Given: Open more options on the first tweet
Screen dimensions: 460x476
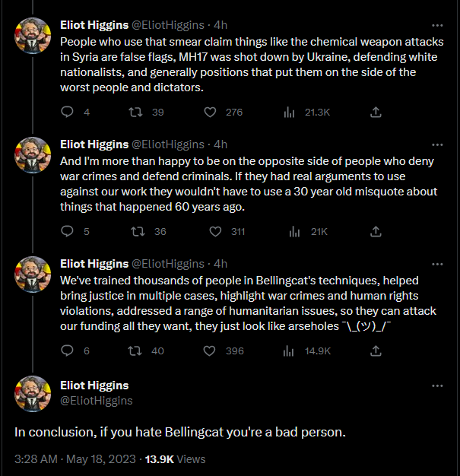Looking at the screenshot, I should point(436,25).
